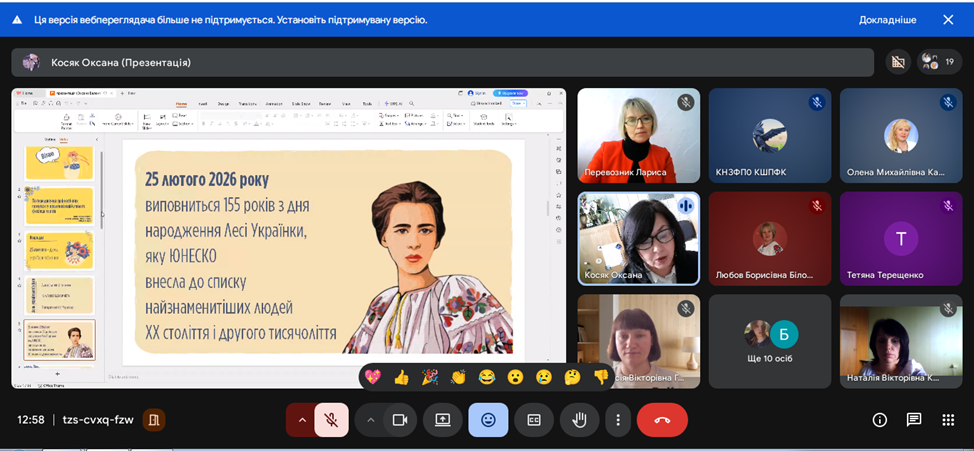Viewport: 974px width, 451px height.
Task: Click the present screen button
Action: [x=442, y=420]
